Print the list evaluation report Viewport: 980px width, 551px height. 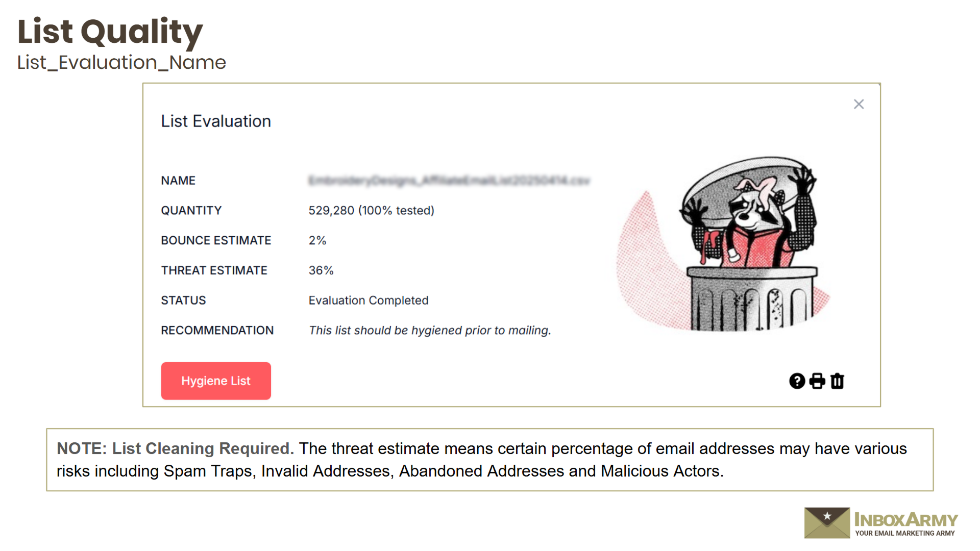point(817,381)
